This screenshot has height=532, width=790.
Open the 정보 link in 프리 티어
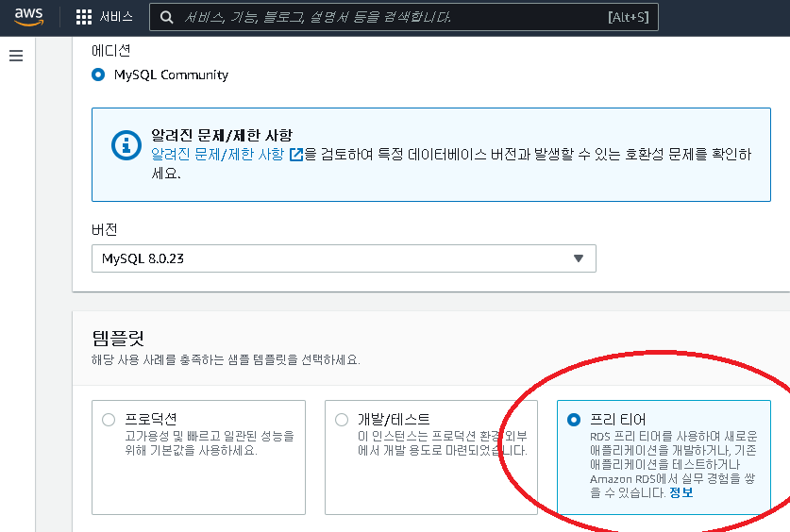pyautogui.click(x=681, y=492)
